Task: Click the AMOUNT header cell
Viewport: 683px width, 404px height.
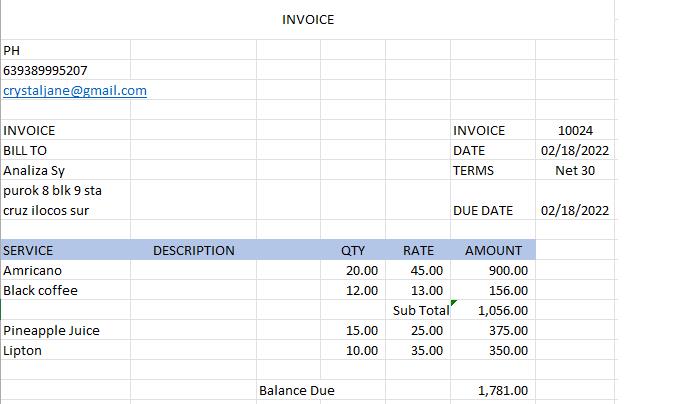Action: point(493,251)
